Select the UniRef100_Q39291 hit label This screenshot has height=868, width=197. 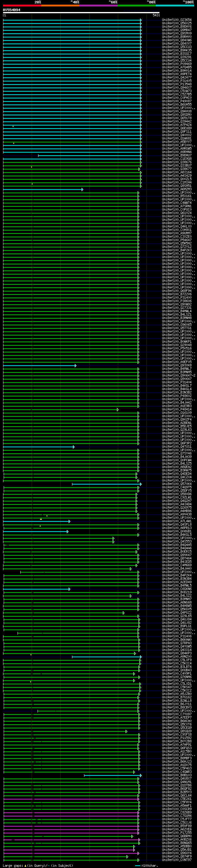click(176, 57)
